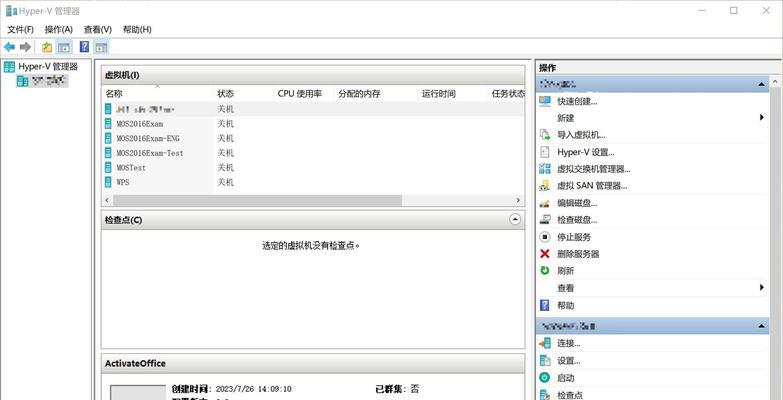Select the blurred first virtual machine row
The image size is (783, 400).
[313, 109]
